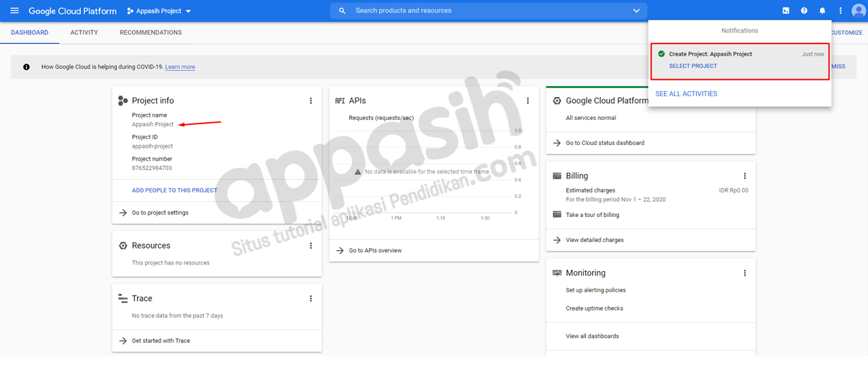
Task: Click the API icon on APIs card
Action: coord(340,100)
